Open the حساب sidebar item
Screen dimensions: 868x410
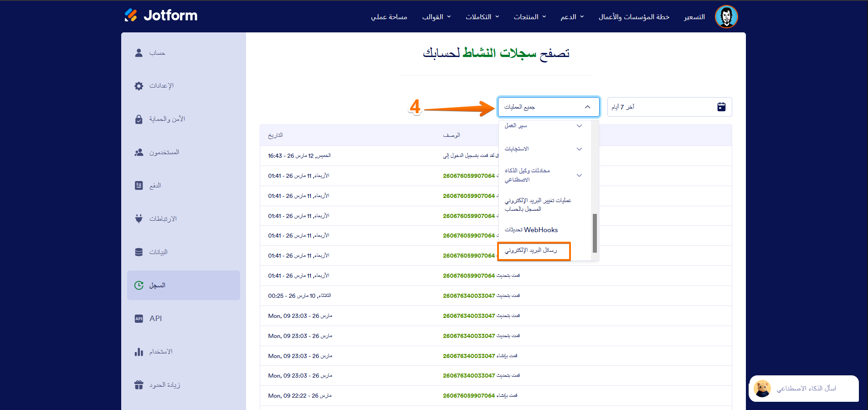(184, 53)
